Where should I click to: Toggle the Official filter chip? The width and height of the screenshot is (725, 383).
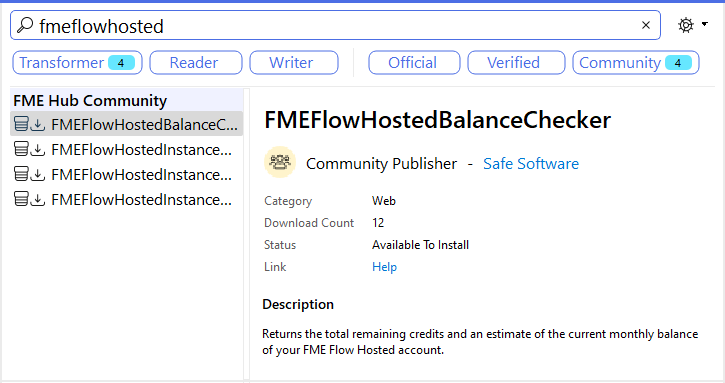(414, 62)
